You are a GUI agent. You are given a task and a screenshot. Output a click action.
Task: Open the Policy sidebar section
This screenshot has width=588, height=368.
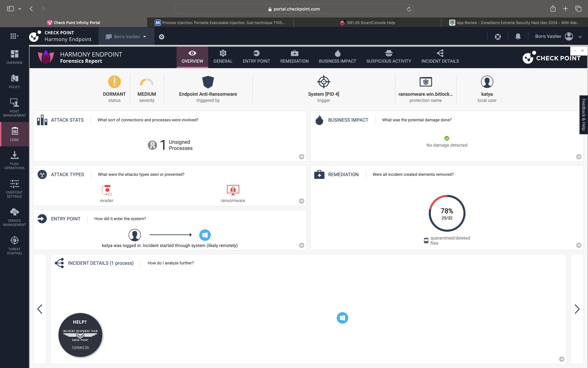pyautogui.click(x=14, y=82)
